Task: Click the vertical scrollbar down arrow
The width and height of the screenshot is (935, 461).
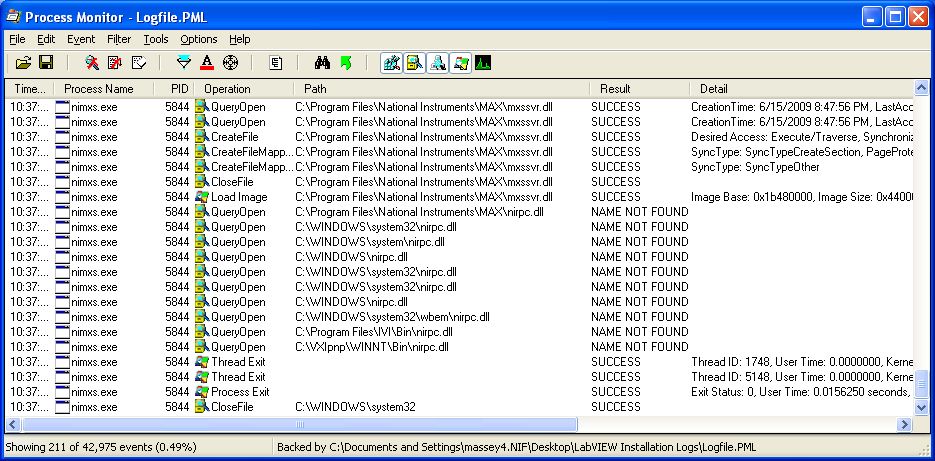Action: 921,408
